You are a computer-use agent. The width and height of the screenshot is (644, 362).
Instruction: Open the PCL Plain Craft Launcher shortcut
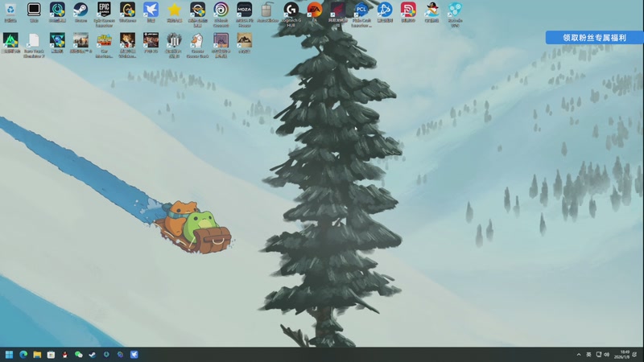click(x=361, y=14)
